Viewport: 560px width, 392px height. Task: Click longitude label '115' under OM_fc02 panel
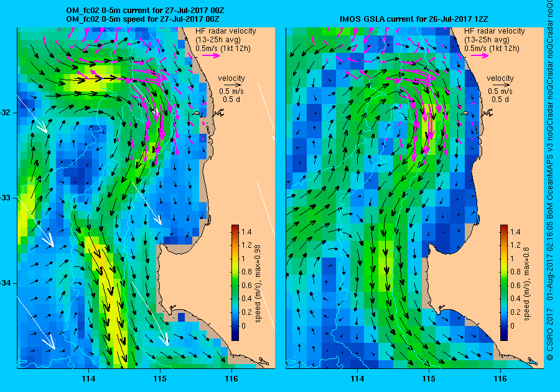(x=160, y=379)
